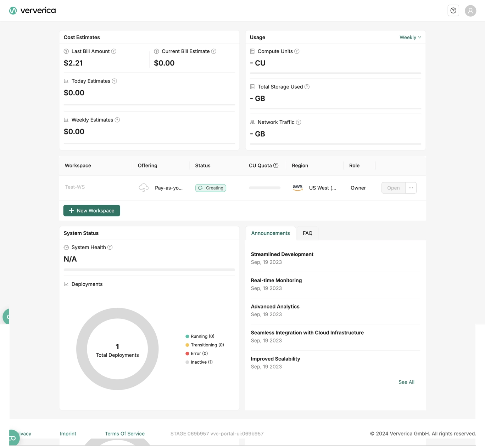Click the Deployments line chart icon

(66, 284)
